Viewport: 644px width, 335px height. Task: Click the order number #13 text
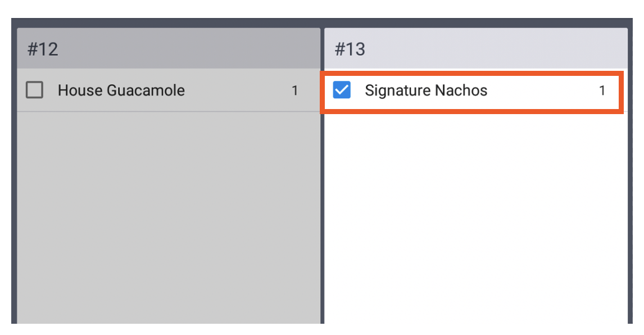click(350, 48)
